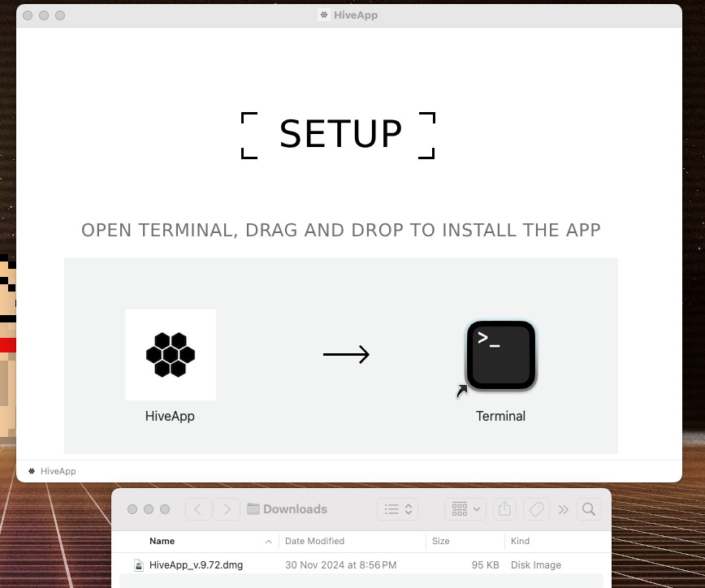Close the HiveApp window
Viewport: 705px width, 588px height.
tap(28, 15)
